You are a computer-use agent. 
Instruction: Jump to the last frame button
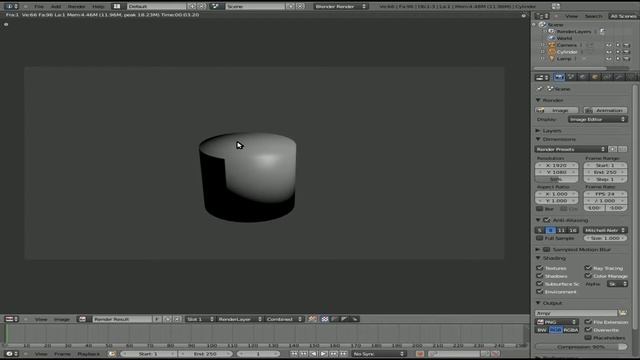click(x=344, y=354)
